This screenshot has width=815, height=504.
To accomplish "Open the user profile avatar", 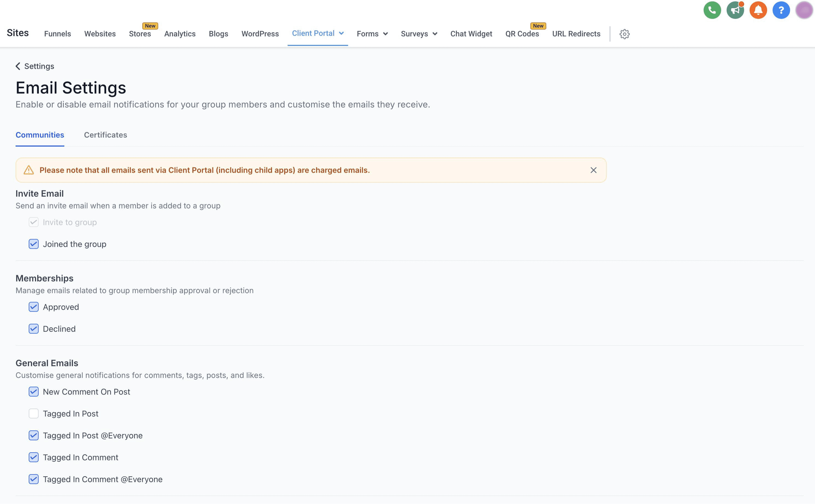I will (804, 10).
